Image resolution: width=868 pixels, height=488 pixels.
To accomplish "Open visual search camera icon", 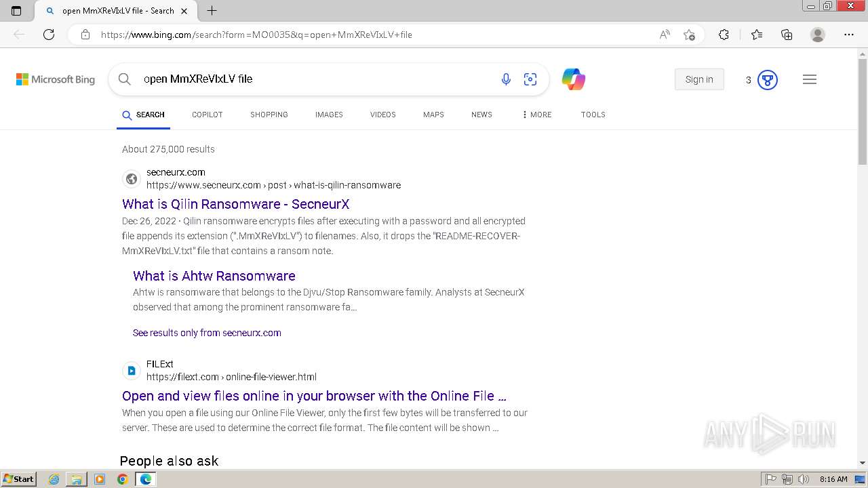I will 530,79.
